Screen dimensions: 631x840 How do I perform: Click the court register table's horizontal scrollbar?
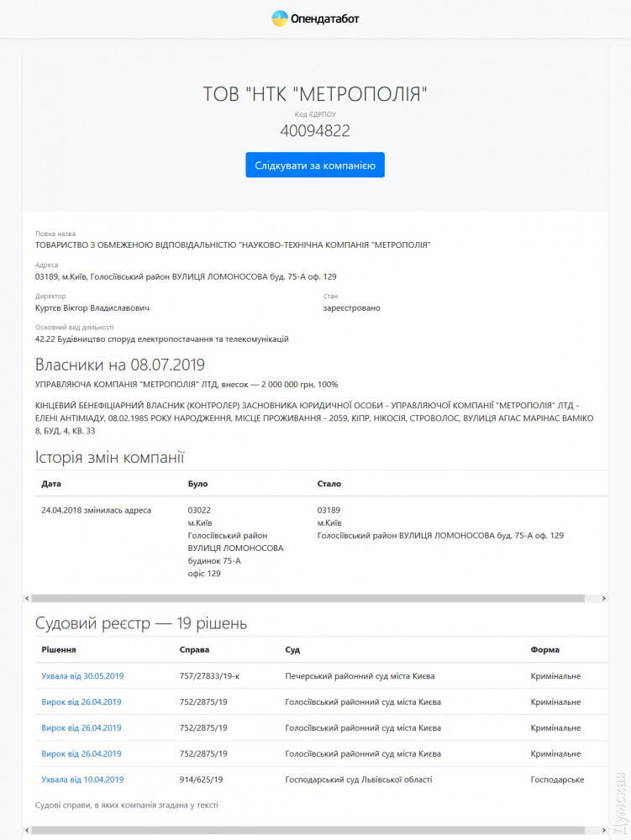pos(308,831)
